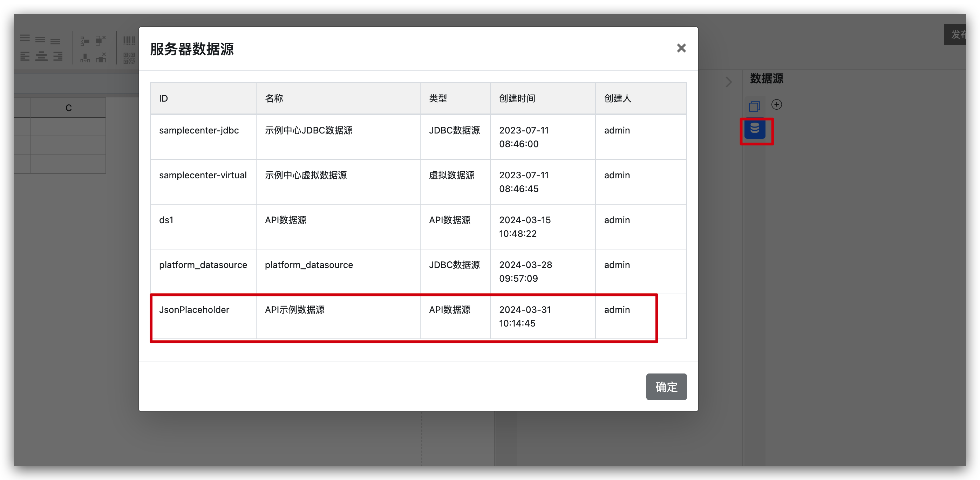Click the 名称 column header

point(338,98)
